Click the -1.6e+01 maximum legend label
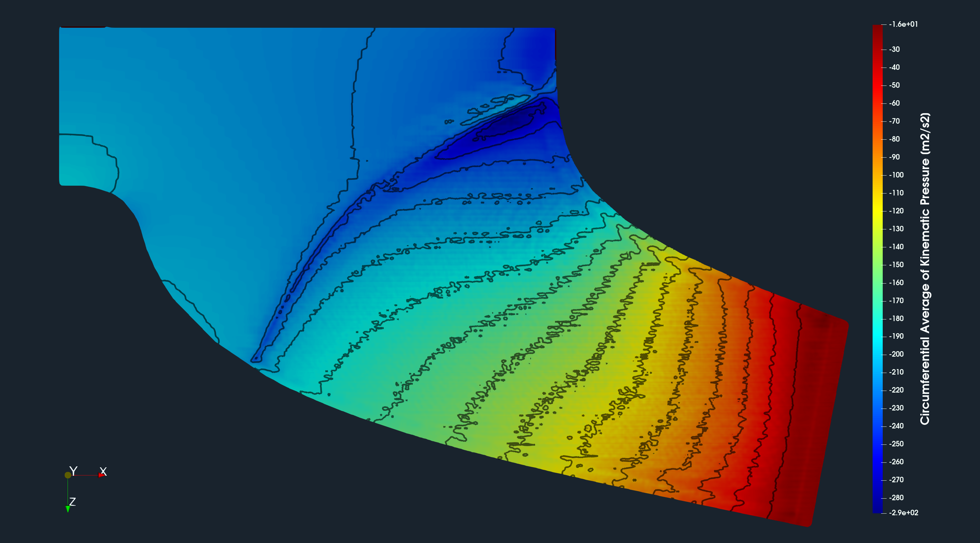980x543 pixels. 903,24
